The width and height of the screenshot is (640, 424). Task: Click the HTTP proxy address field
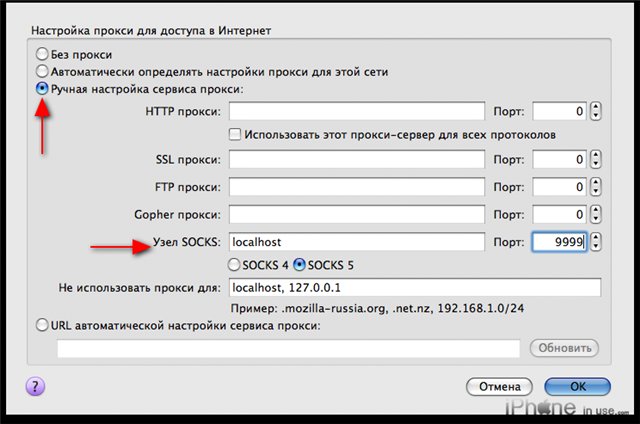pos(357,111)
